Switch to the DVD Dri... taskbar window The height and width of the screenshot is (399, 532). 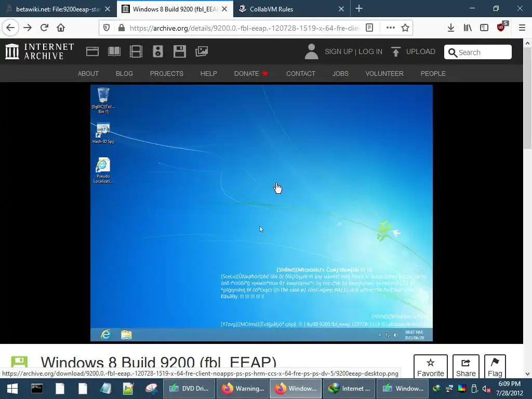pyautogui.click(x=189, y=389)
